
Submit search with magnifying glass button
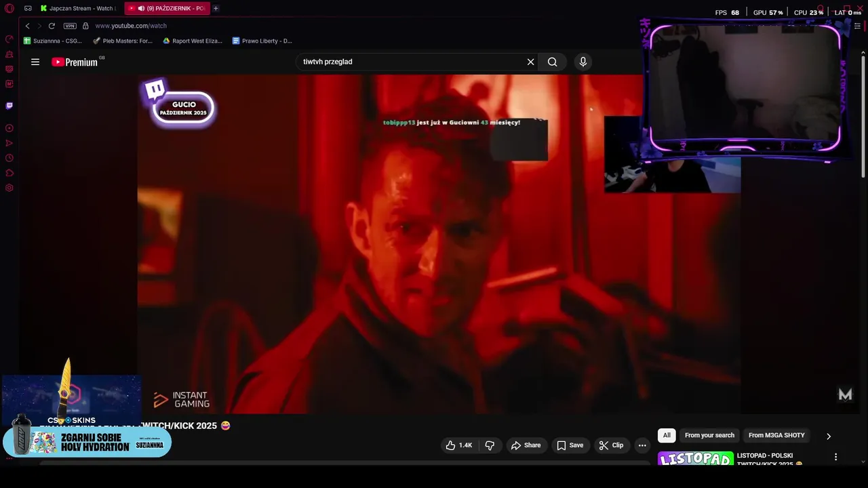click(x=553, y=62)
